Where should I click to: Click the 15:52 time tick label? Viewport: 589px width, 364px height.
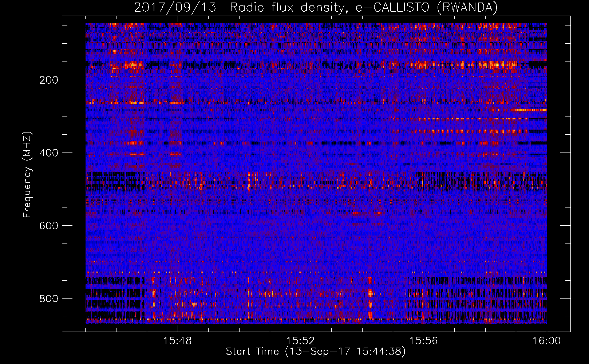pos(301,341)
